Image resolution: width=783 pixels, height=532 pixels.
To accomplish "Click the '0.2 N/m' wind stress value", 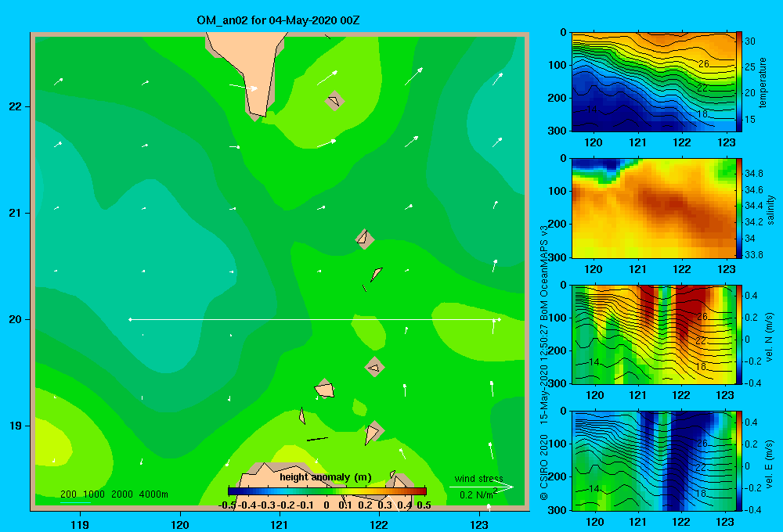I will click(478, 494).
